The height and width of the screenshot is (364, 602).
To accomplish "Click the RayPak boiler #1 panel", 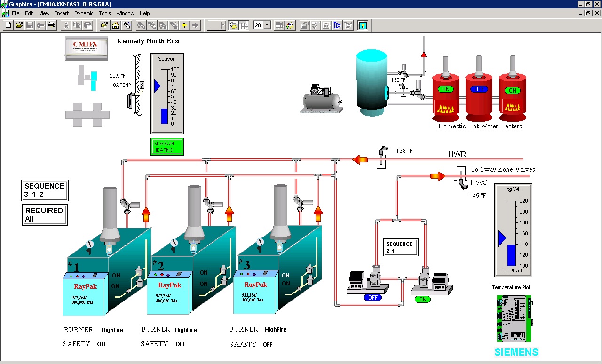I will click(x=85, y=294).
